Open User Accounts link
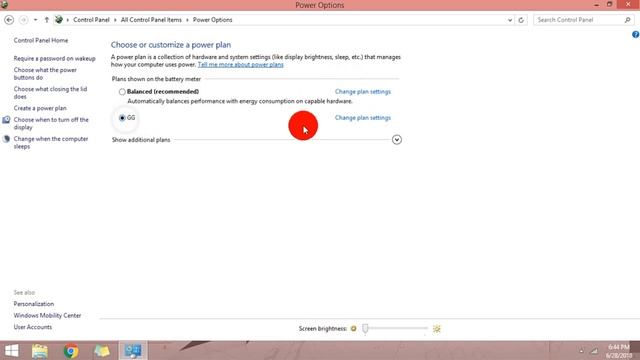 point(33,327)
